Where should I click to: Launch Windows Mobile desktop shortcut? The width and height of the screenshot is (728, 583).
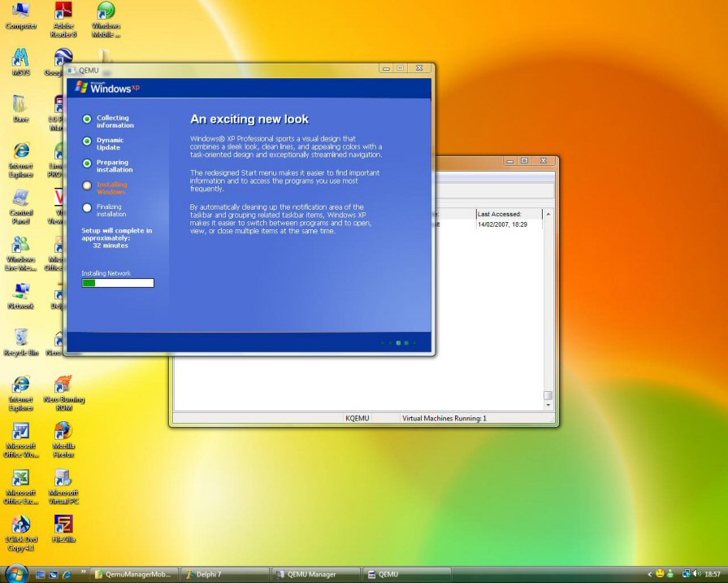[106, 12]
